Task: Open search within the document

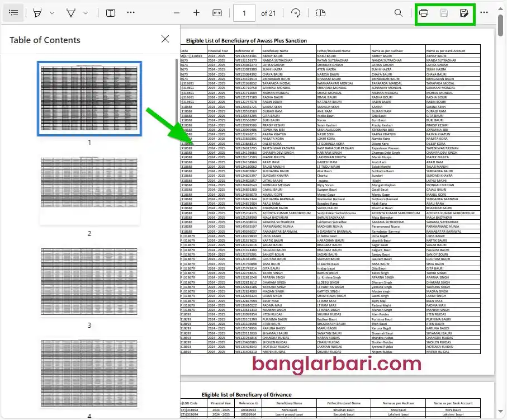Action: coord(398,12)
